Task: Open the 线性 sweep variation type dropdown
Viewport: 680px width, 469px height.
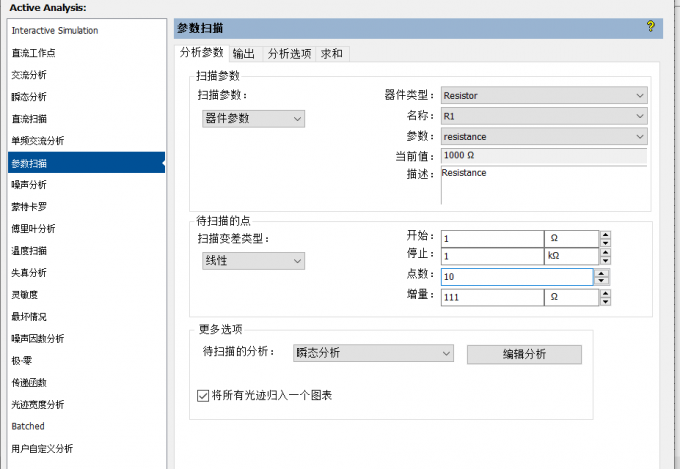Action: (x=253, y=261)
